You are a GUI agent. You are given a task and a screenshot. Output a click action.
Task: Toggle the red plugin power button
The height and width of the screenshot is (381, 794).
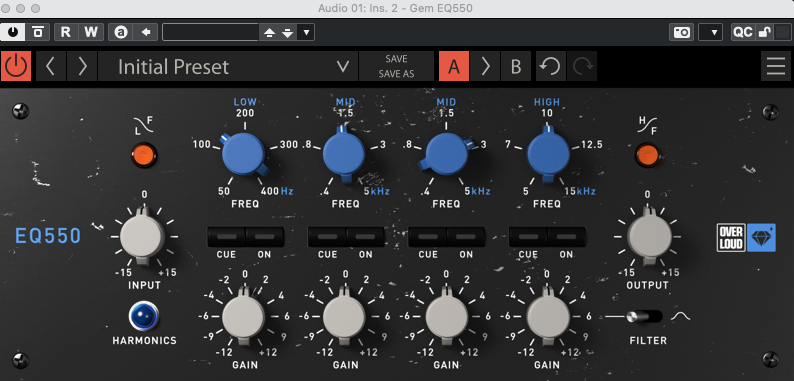click(16, 66)
